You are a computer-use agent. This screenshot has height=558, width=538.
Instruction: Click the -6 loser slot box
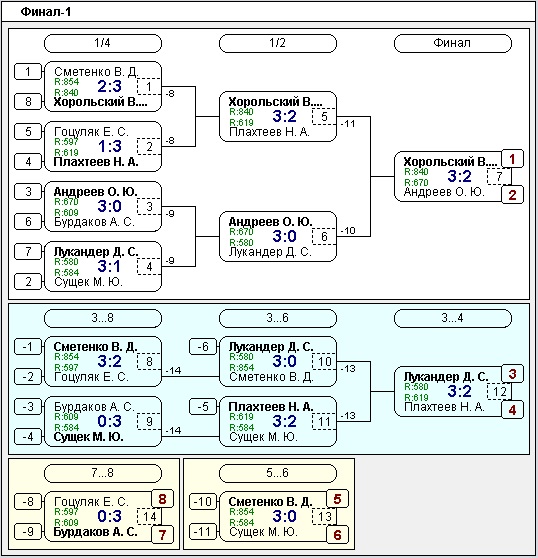pos(203,347)
